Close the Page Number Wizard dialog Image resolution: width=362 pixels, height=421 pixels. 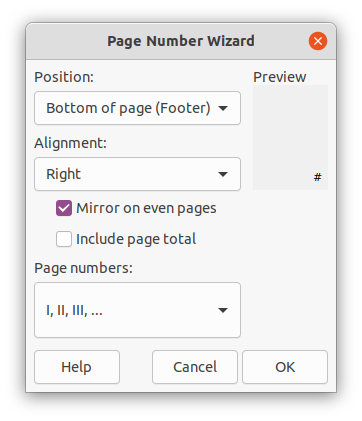pyautogui.click(x=318, y=41)
